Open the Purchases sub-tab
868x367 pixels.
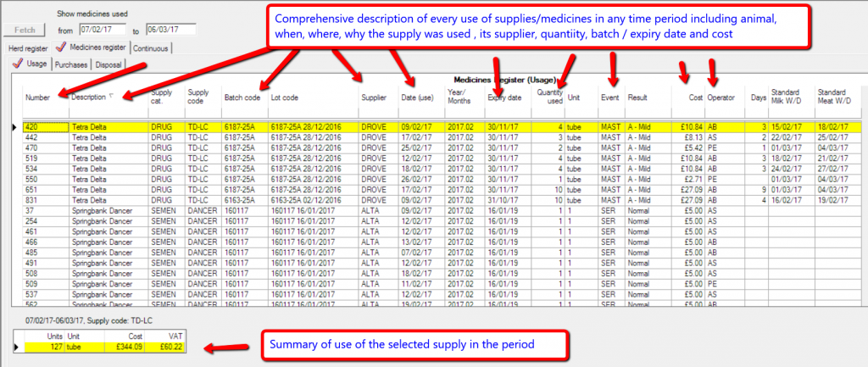(x=71, y=64)
